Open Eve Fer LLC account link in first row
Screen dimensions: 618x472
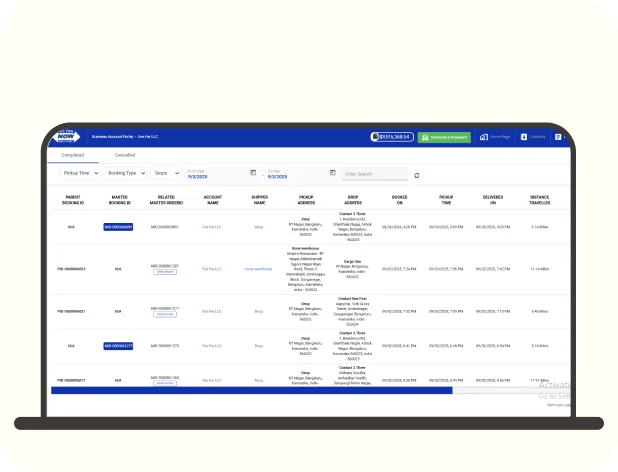212,227
